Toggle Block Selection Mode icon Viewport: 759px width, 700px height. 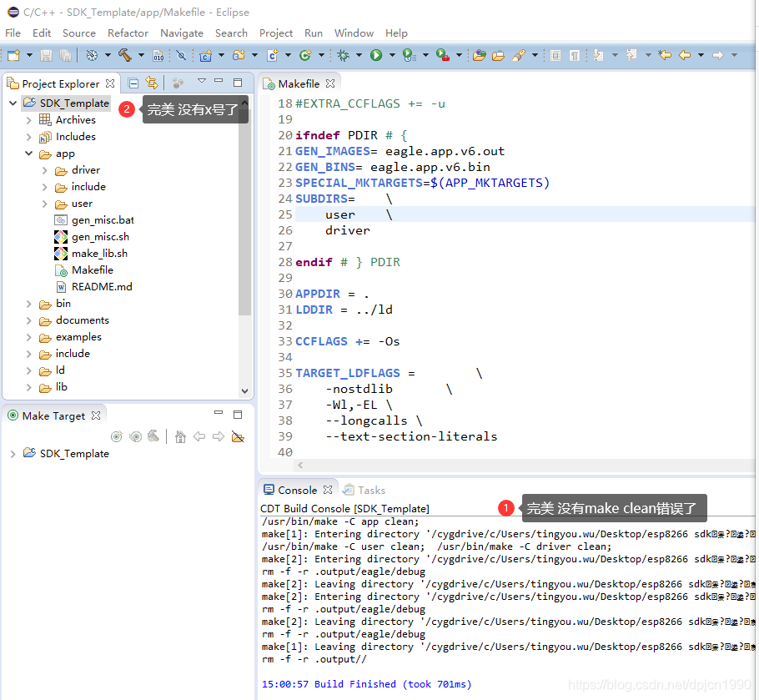555,55
